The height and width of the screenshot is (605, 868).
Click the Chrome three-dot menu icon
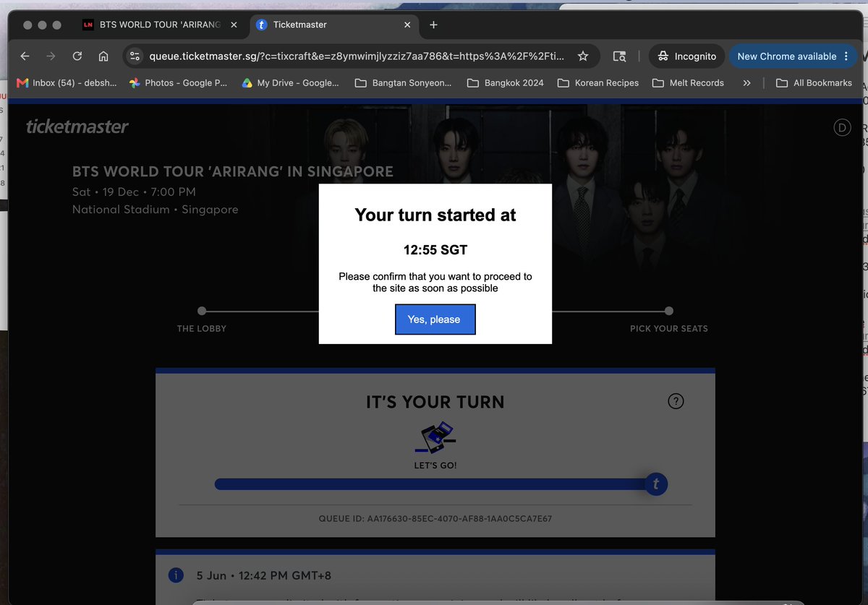846,56
